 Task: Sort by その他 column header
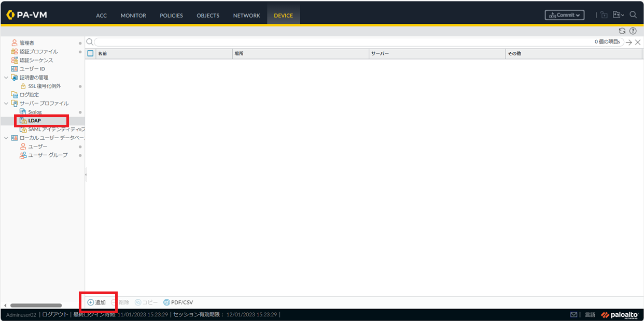[x=574, y=53]
